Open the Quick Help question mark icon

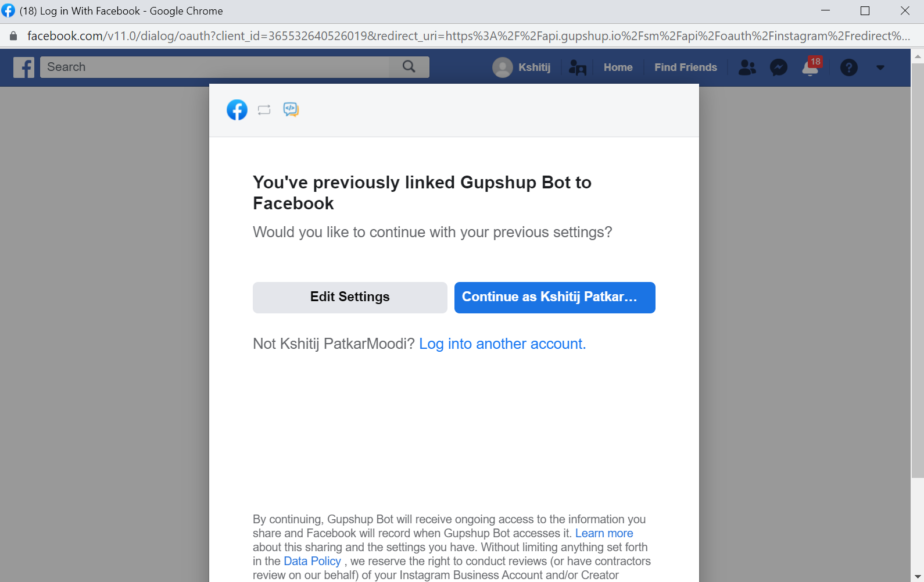tap(849, 67)
